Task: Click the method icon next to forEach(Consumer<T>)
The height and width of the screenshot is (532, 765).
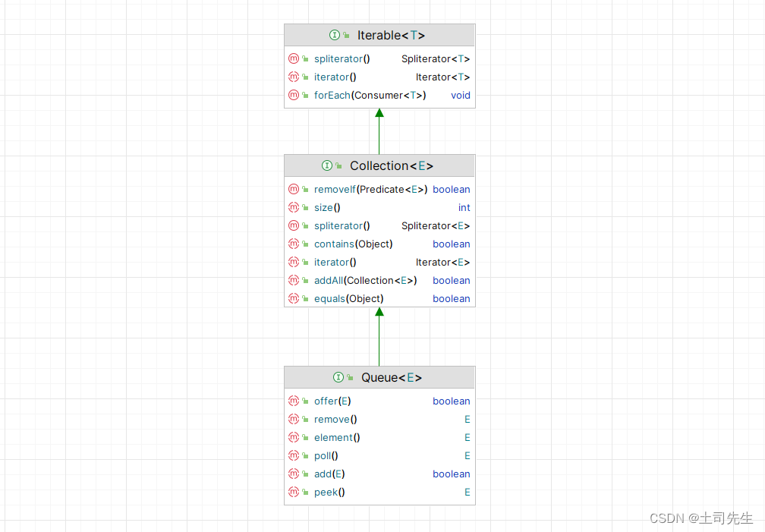Action: (294, 95)
